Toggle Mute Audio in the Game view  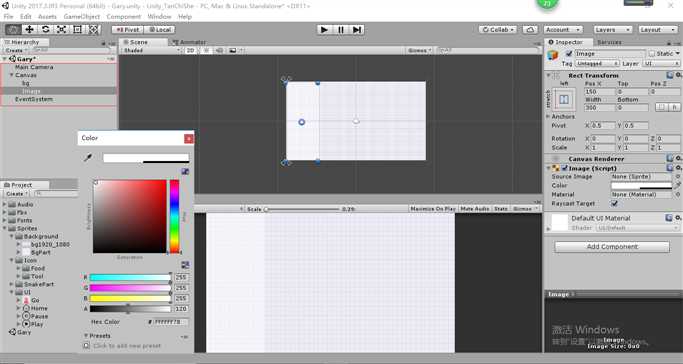(475, 209)
